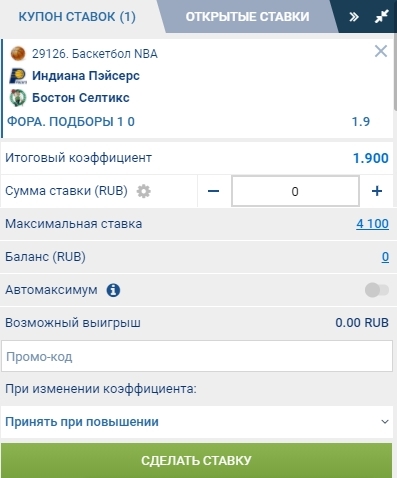Click the balance 0 link
Image resolution: width=397 pixels, height=478 pixels.
click(x=385, y=257)
